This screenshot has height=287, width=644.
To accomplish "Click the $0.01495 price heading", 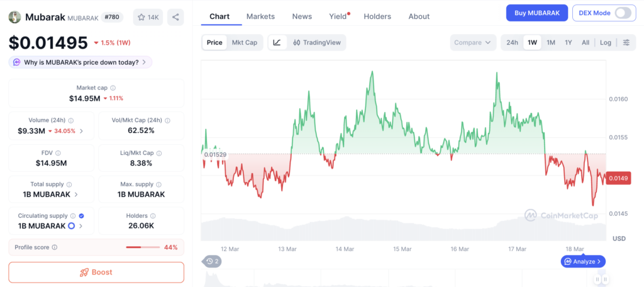I will point(48,42).
